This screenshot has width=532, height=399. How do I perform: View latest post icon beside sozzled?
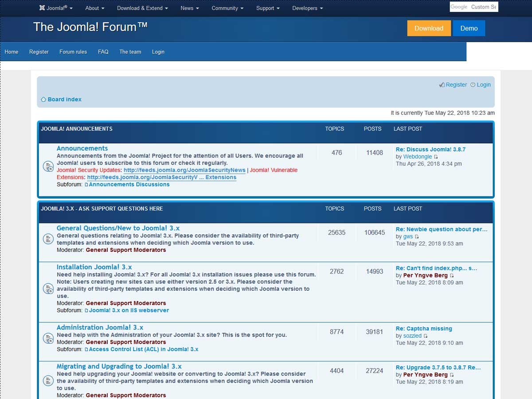tap(426, 336)
